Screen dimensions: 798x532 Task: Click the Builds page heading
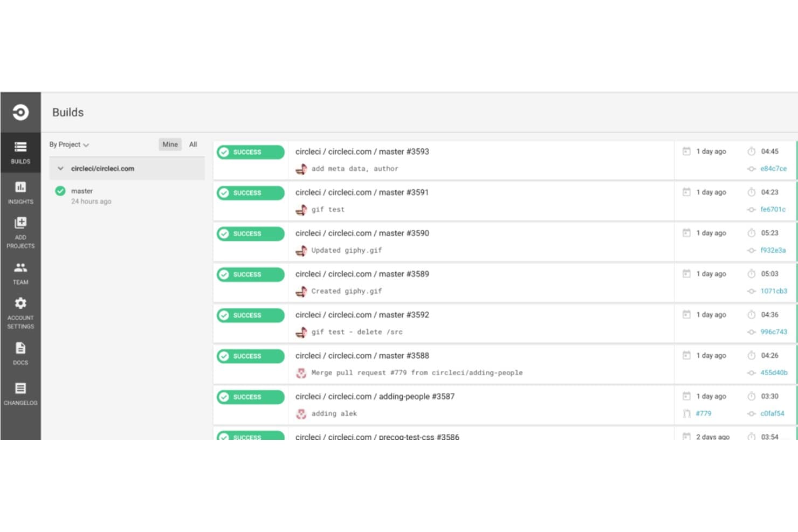click(68, 112)
